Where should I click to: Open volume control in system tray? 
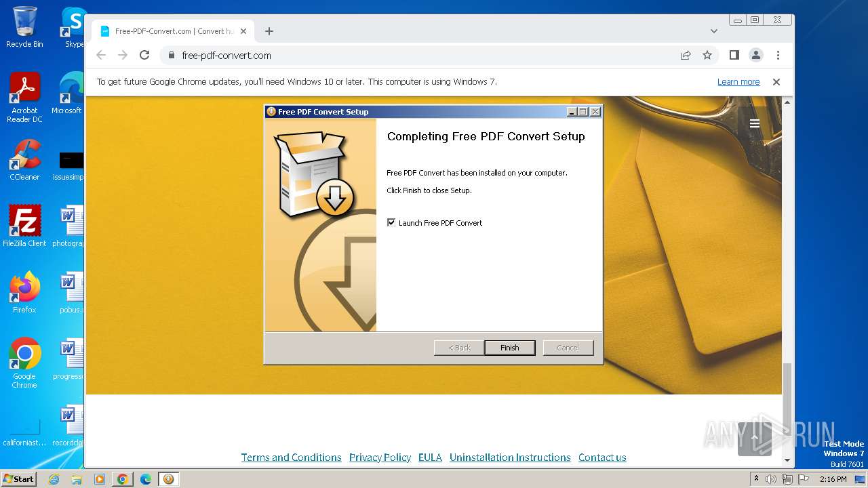(771, 479)
